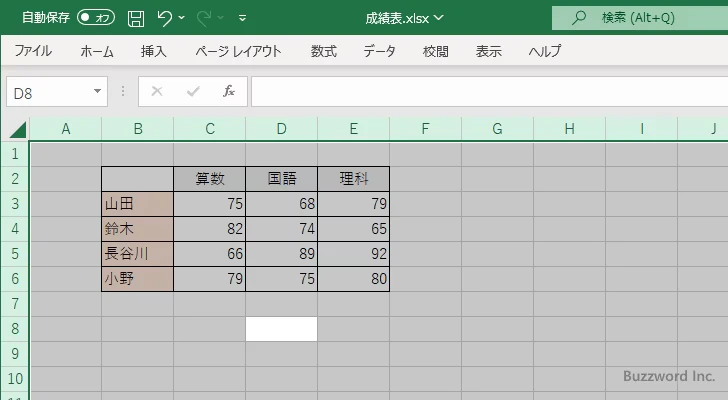Select the 鈴木 name cell

(138, 229)
